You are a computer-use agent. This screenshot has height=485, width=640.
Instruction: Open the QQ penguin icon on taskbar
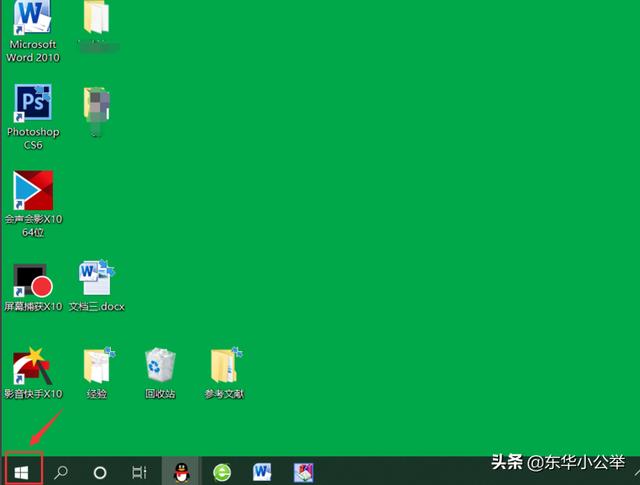(x=181, y=471)
